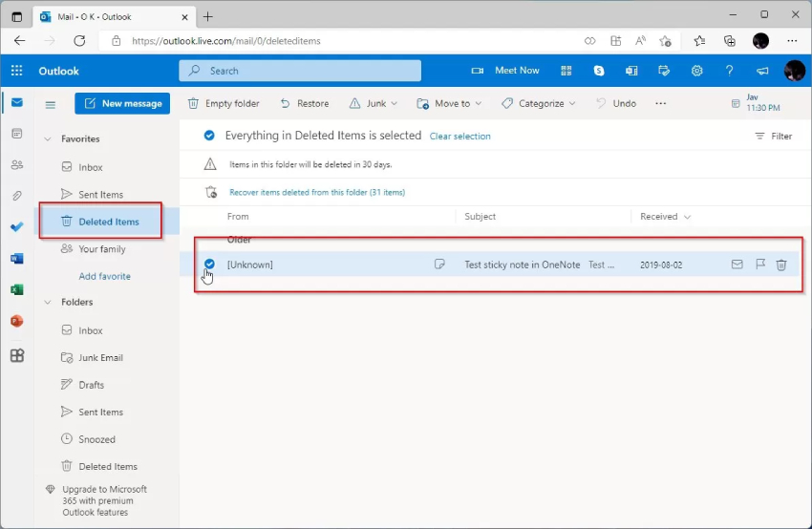
Task: Toggle the navigation pane hamburger
Action: tap(51, 104)
